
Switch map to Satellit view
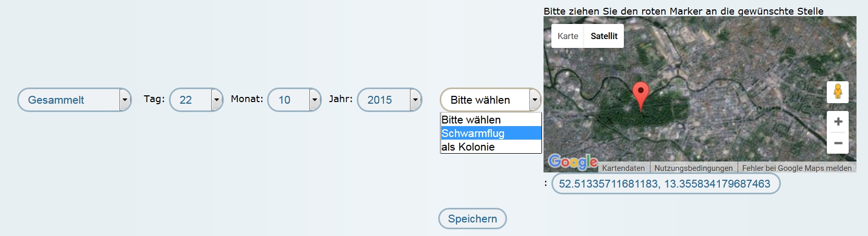click(x=604, y=36)
